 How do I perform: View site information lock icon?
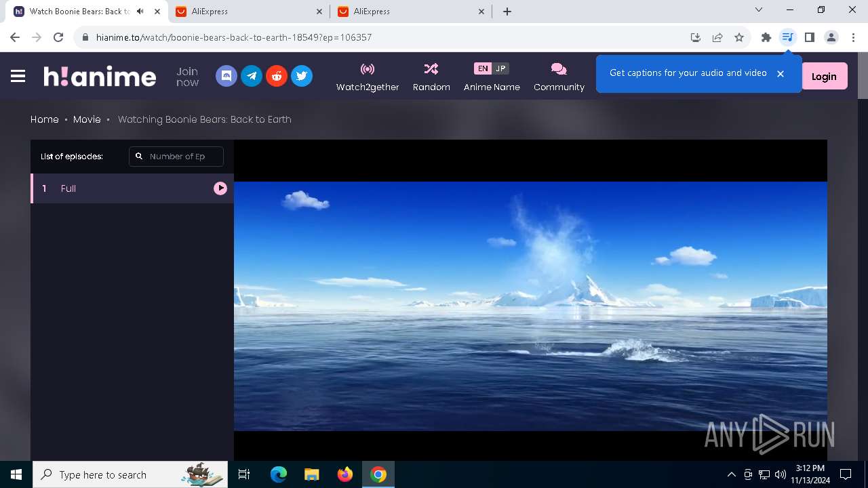85,37
